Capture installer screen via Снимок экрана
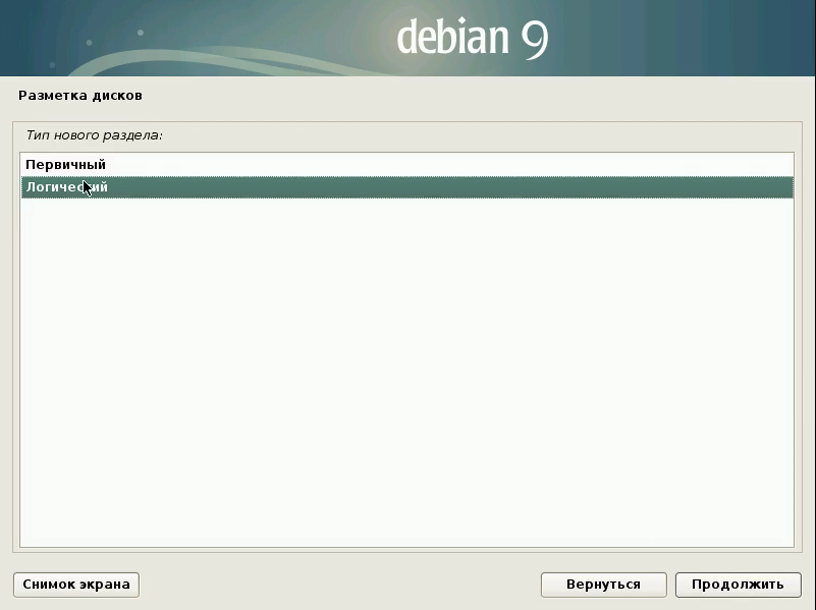 point(76,584)
